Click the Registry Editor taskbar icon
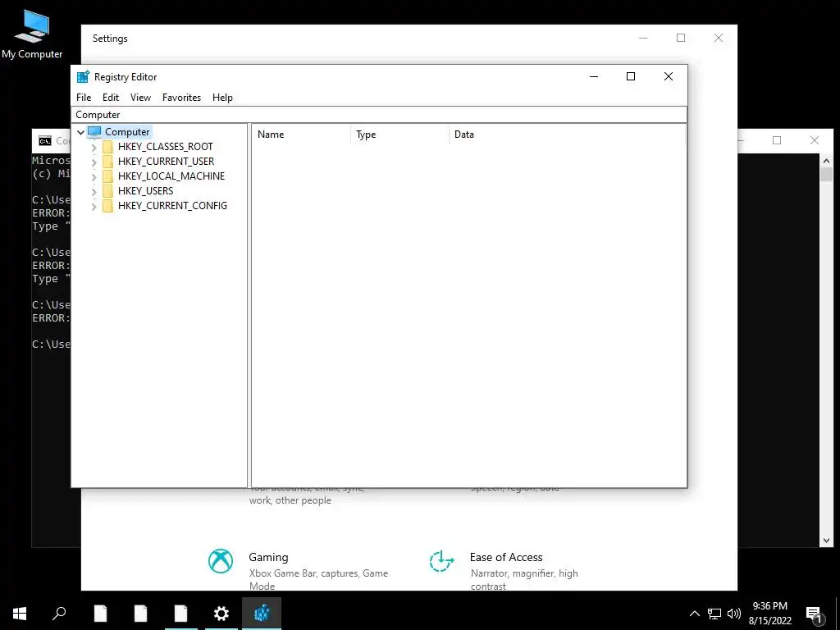This screenshot has width=840, height=630. 262,614
